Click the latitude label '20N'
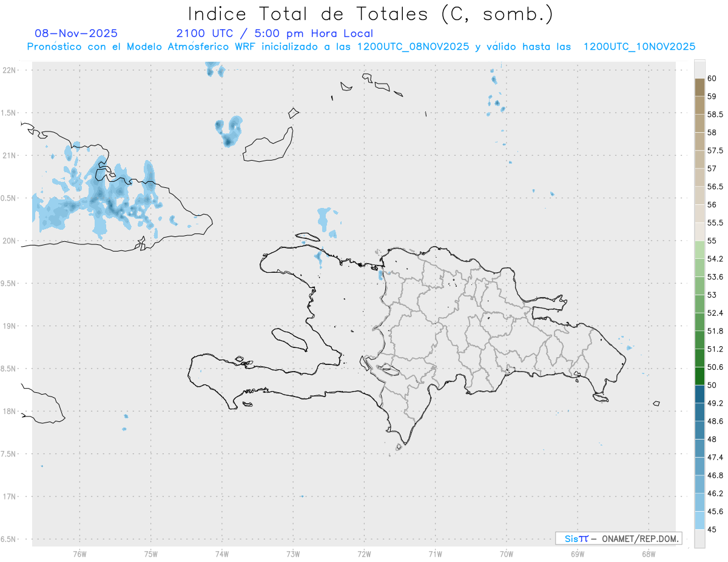The height and width of the screenshot is (562, 728). [x=8, y=241]
